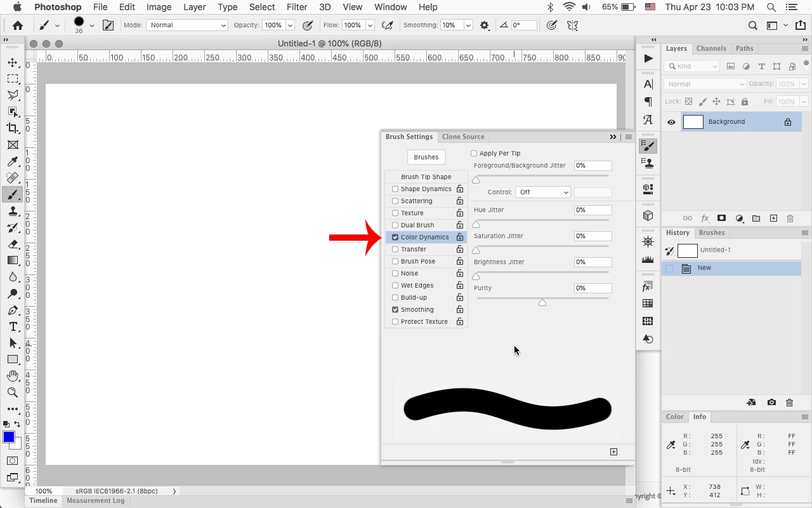This screenshot has width=812, height=508.
Task: Select the Pen tool
Action: pyautogui.click(x=13, y=310)
